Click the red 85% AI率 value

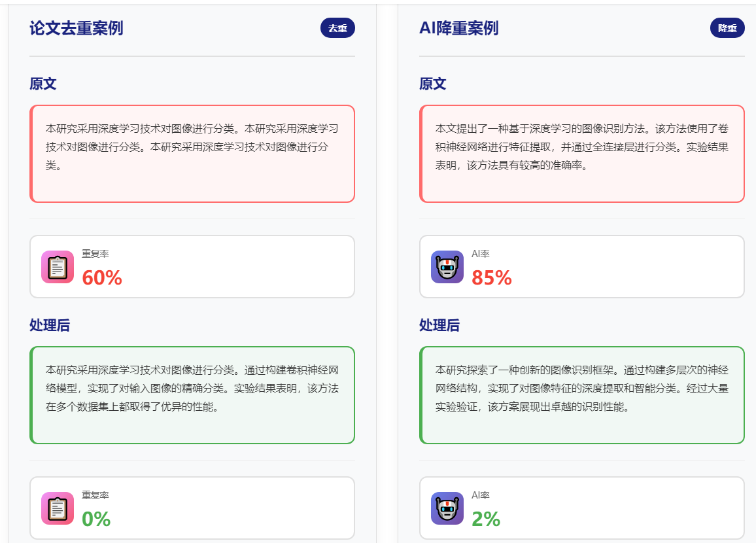tap(492, 278)
